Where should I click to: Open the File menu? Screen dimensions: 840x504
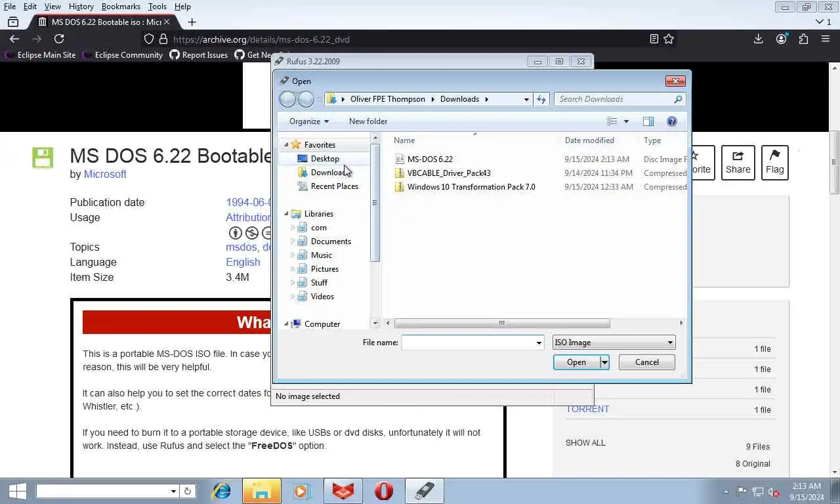click(10, 7)
